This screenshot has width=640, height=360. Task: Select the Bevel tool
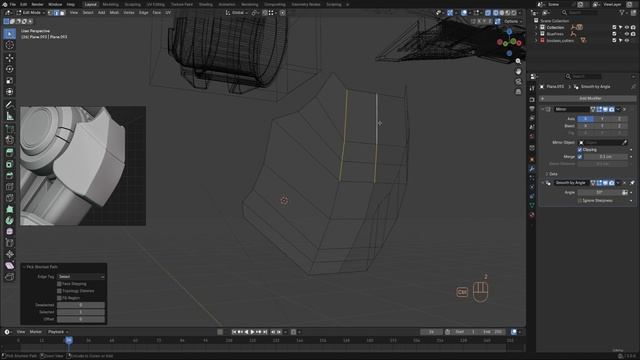pos(10,176)
